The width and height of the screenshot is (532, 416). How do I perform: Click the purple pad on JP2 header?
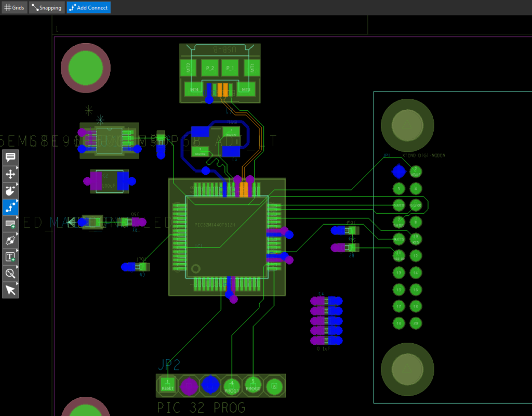[x=189, y=386]
